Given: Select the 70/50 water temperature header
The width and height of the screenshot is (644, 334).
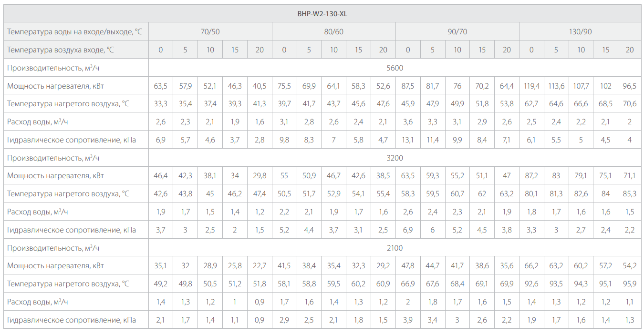Looking at the screenshot, I should [x=210, y=32].
